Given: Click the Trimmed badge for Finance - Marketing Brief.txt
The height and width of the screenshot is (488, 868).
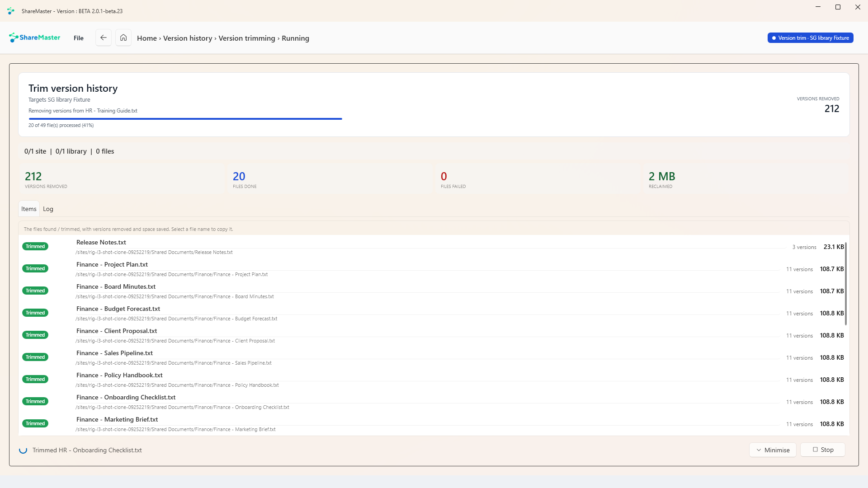Looking at the screenshot, I should (35, 423).
